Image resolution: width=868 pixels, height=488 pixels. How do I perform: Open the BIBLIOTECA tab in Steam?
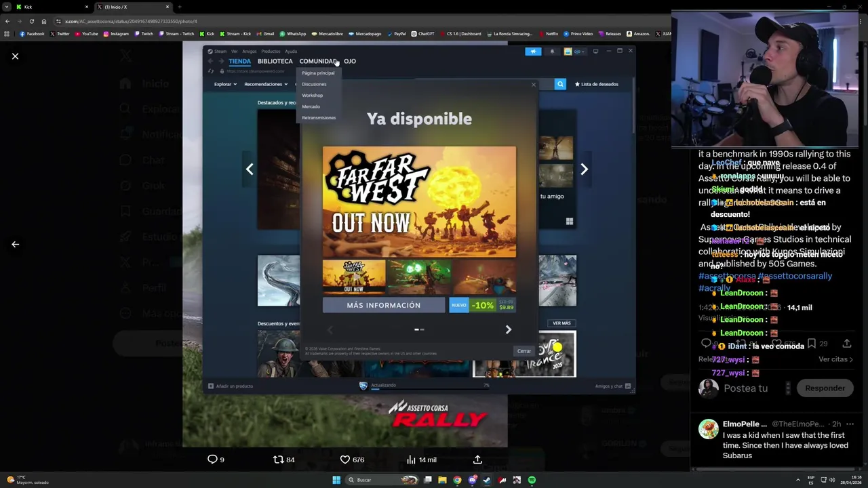click(x=275, y=61)
